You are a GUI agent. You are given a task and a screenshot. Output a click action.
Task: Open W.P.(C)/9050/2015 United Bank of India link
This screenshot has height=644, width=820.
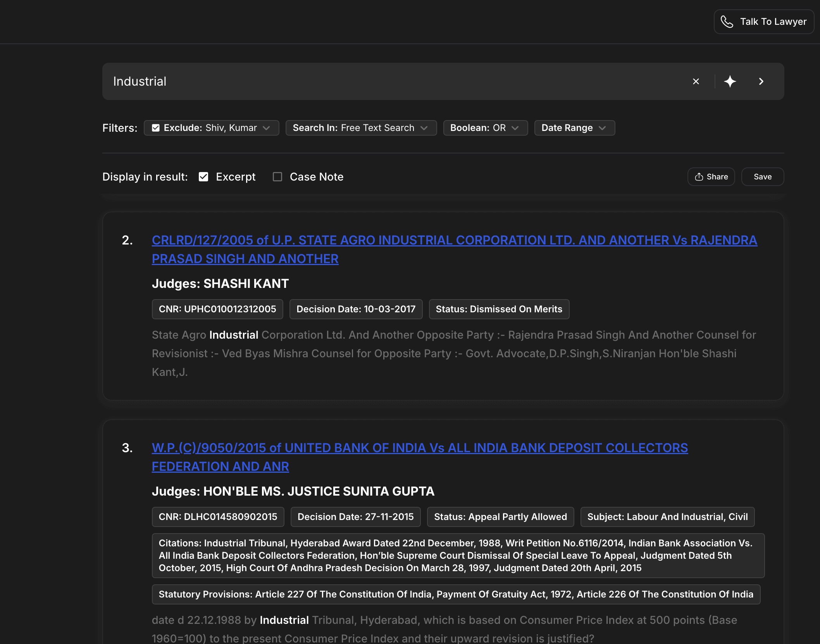point(420,457)
